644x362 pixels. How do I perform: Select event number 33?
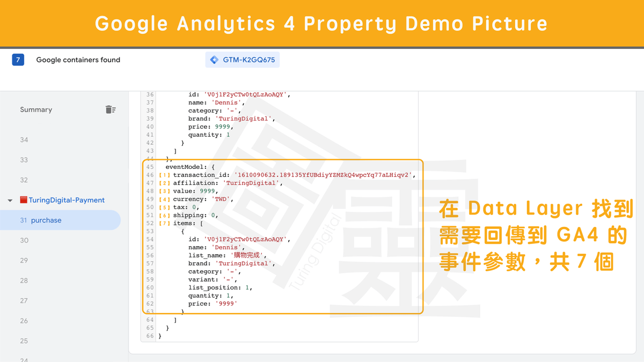pos(24,160)
